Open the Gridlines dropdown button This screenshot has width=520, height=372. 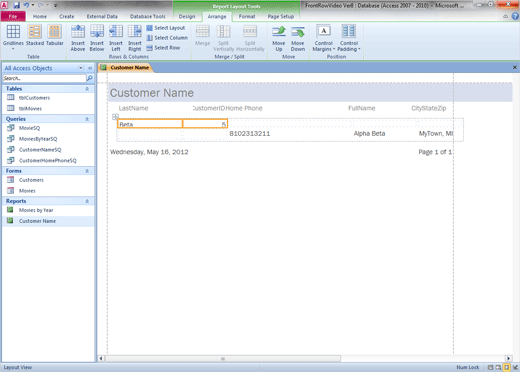click(x=13, y=37)
